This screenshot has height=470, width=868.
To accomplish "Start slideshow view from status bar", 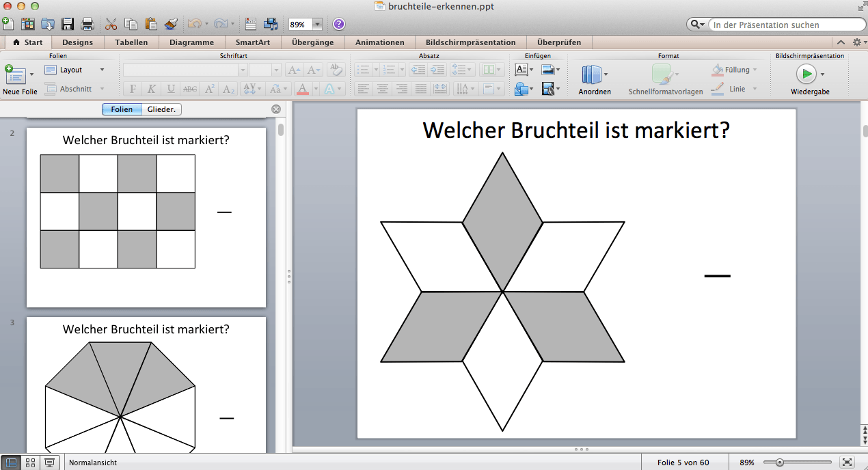I will 49,462.
